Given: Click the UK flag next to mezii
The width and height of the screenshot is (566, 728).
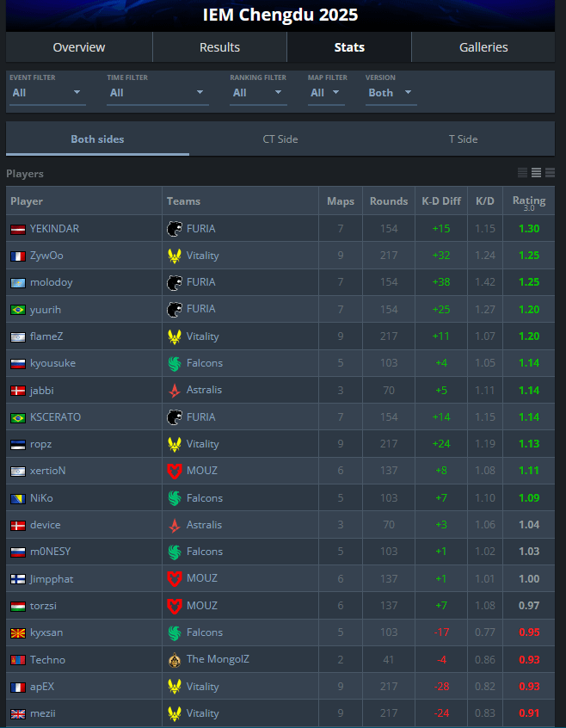Looking at the screenshot, I should pos(18,713).
